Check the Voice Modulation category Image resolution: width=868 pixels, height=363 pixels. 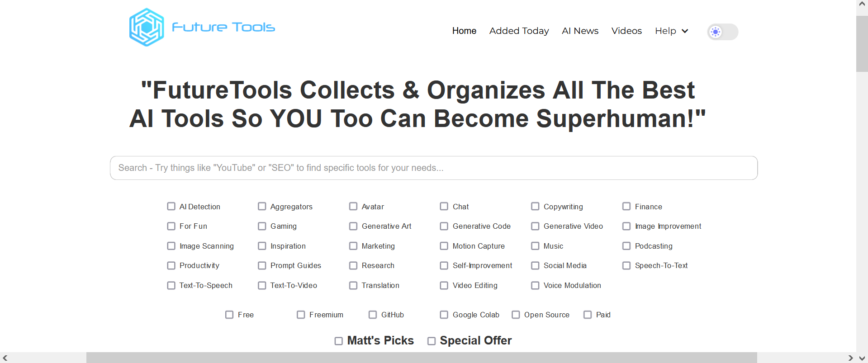[535, 285]
